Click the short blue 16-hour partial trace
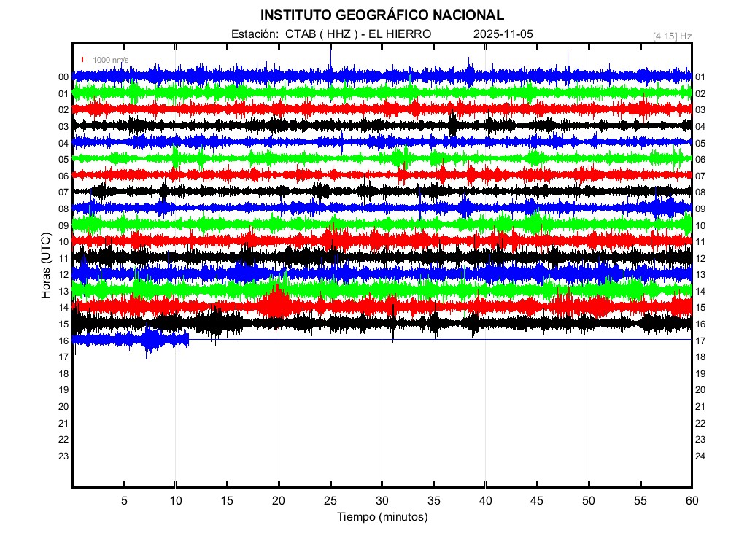Screen dimensions: 747x560 (131, 340)
